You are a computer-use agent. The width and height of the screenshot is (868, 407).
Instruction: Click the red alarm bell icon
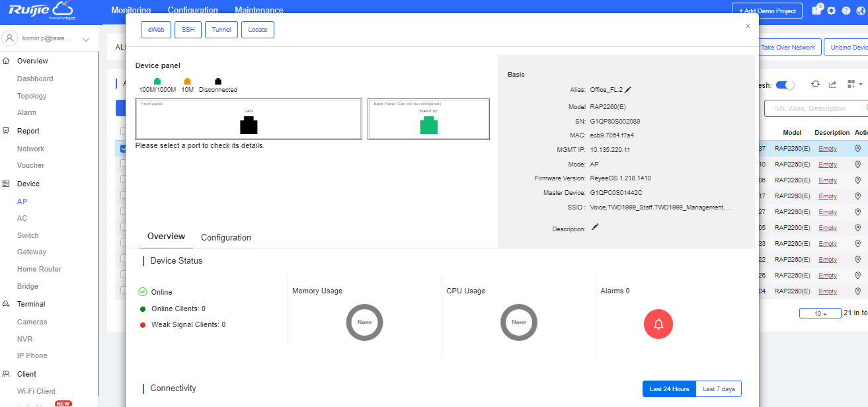pyautogui.click(x=658, y=324)
